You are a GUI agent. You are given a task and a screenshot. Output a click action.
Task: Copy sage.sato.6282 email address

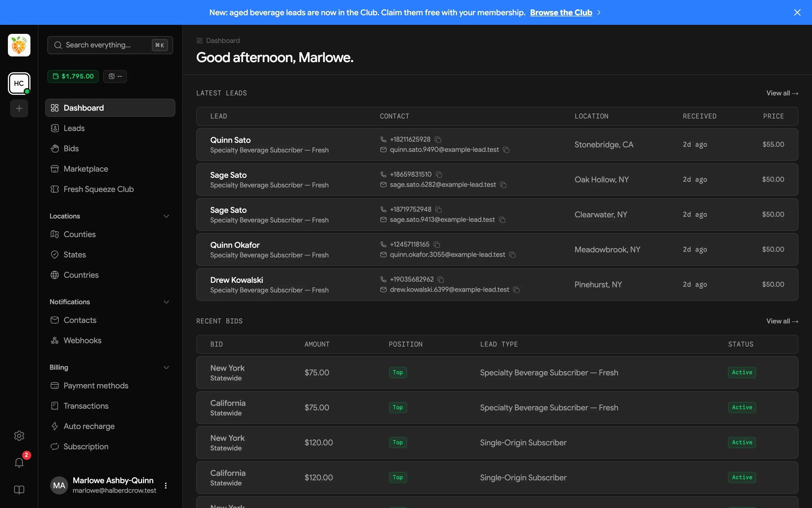(x=503, y=185)
